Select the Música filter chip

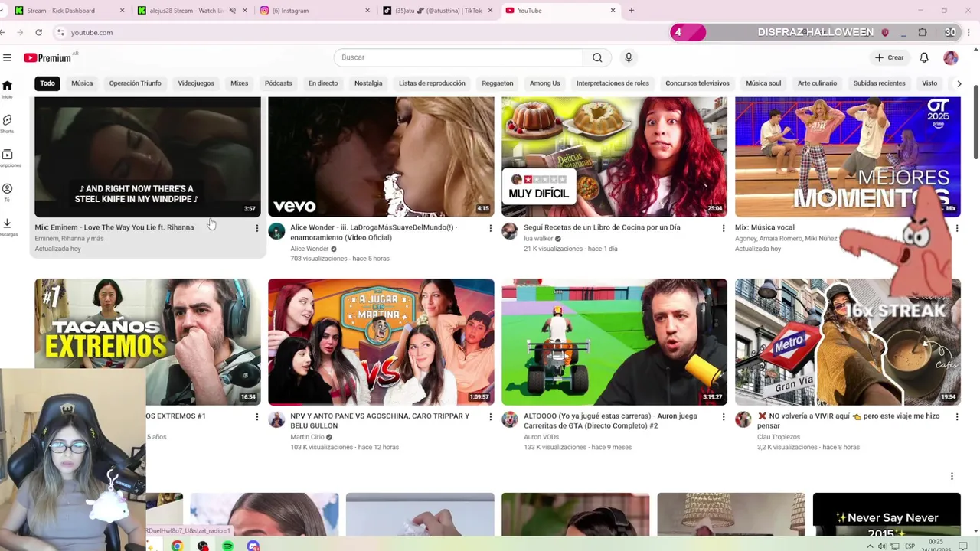tap(82, 83)
